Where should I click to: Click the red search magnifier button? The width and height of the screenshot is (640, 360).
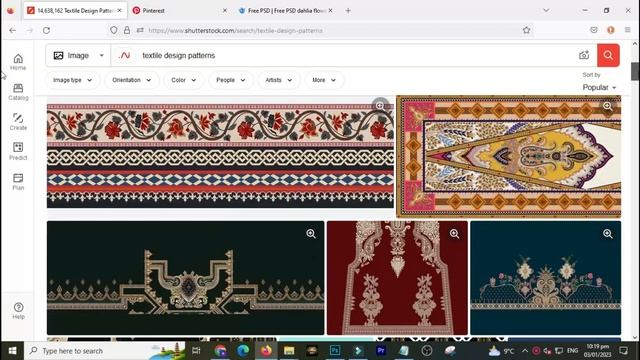tap(608, 55)
